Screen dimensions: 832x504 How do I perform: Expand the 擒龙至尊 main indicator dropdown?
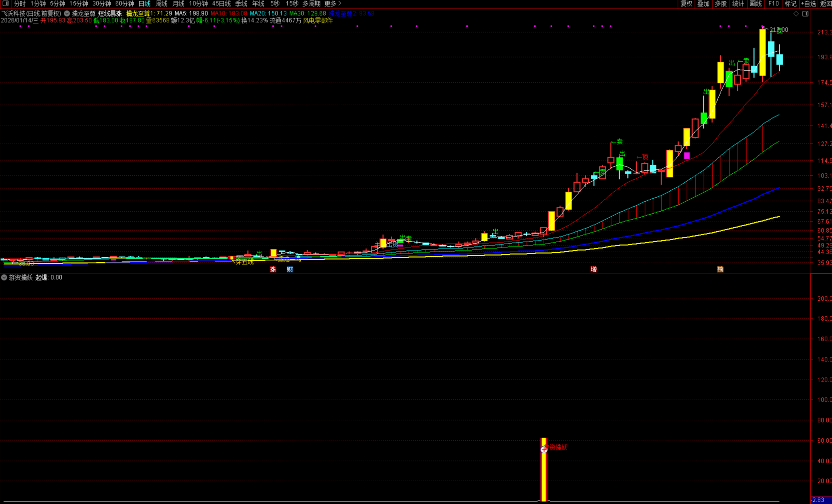[67, 14]
